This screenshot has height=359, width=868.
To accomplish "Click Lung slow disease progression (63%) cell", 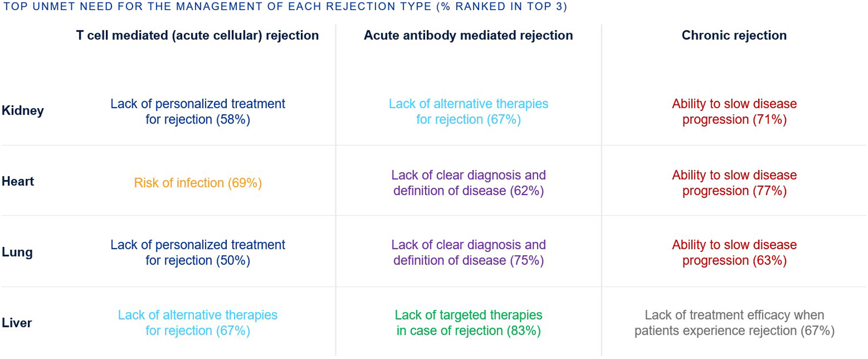I will click(734, 253).
